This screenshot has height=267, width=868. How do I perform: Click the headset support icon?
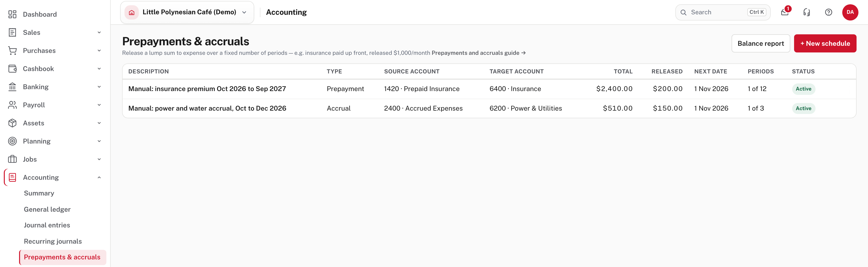807,12
